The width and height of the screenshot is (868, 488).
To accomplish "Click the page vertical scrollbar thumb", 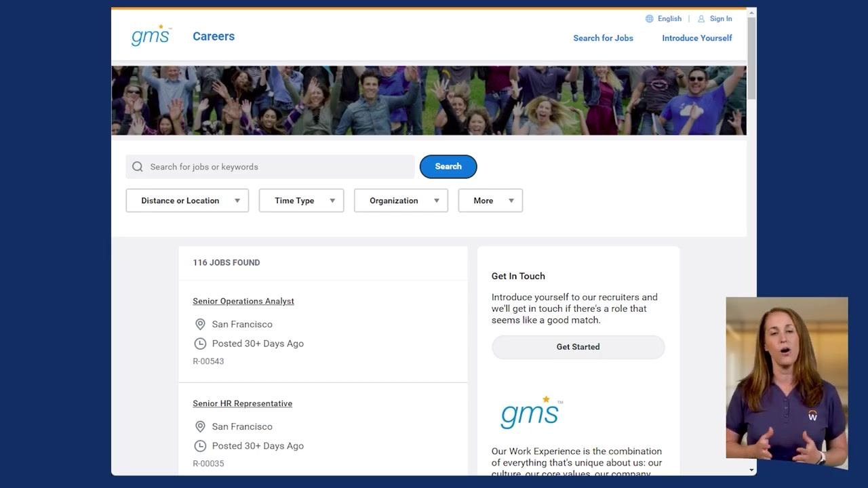I will tap(751, 59).
